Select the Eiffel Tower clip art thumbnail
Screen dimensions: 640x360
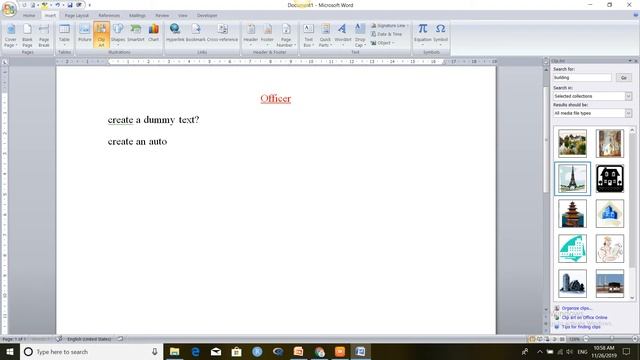572,179
